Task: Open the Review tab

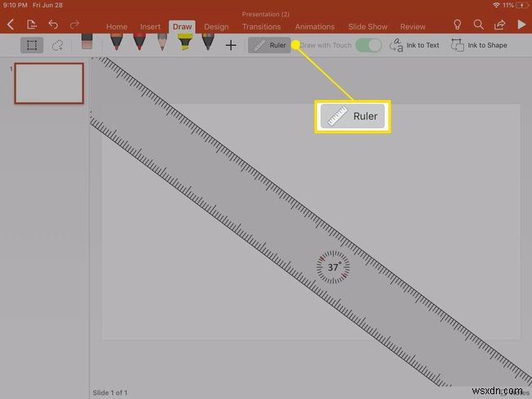Action: (x=413, y=27)
